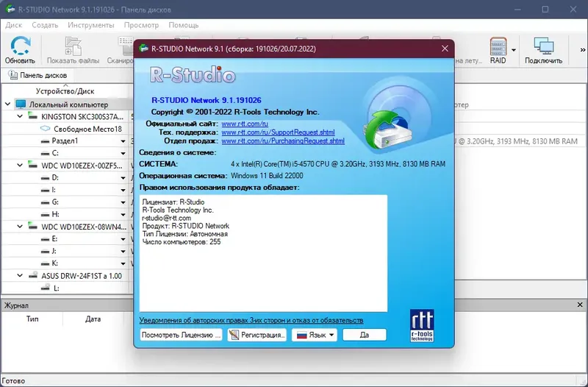This screenshot has height=387, width=588.
Task: Select the Раздел1 partition icon
Action: coord(46,141)
